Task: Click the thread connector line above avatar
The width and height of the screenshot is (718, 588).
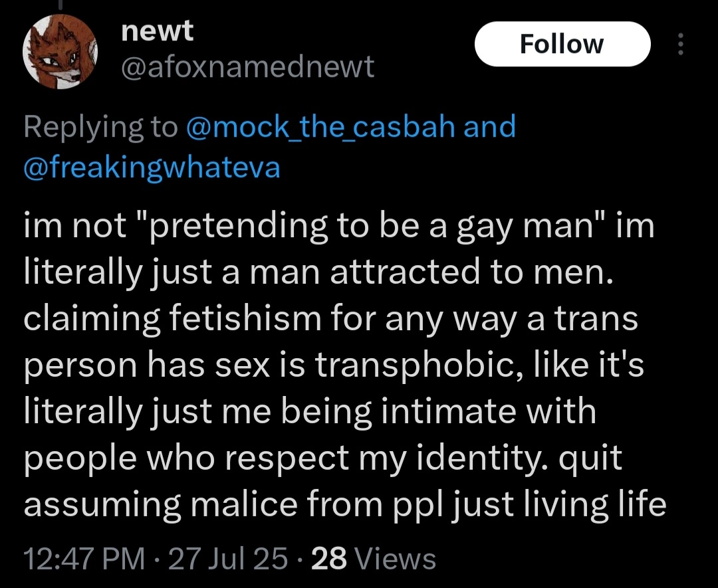Action: click(x=60, y=5)
